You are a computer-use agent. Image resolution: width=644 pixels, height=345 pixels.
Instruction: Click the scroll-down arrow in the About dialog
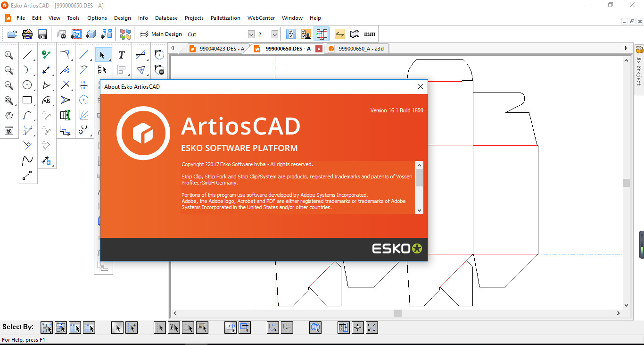point(419,210)
